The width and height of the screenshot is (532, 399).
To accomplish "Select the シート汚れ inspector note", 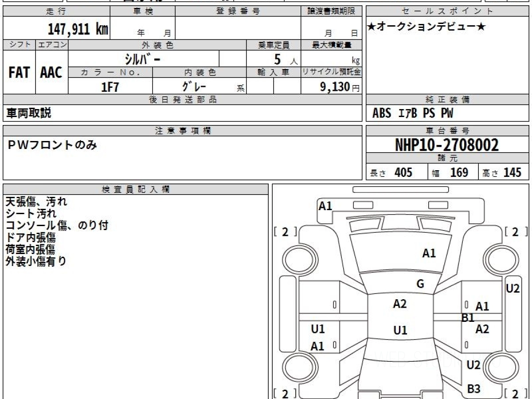I will (x=31, y=214).
